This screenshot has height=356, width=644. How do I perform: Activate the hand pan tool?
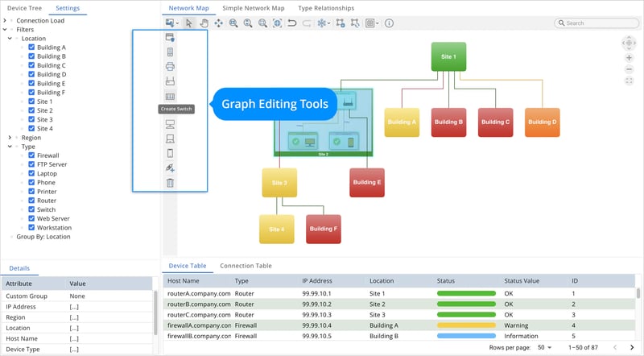(204, 23)
